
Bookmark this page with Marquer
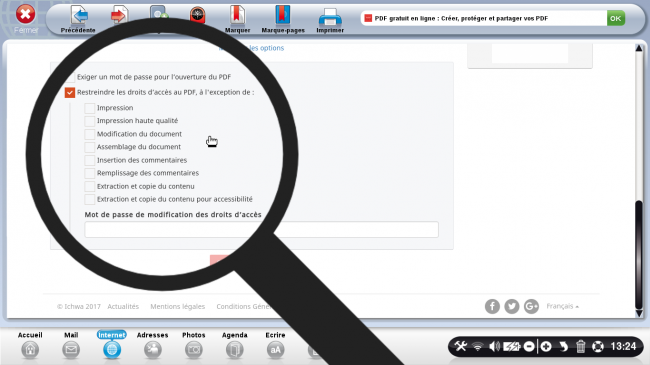click(237, 19)
